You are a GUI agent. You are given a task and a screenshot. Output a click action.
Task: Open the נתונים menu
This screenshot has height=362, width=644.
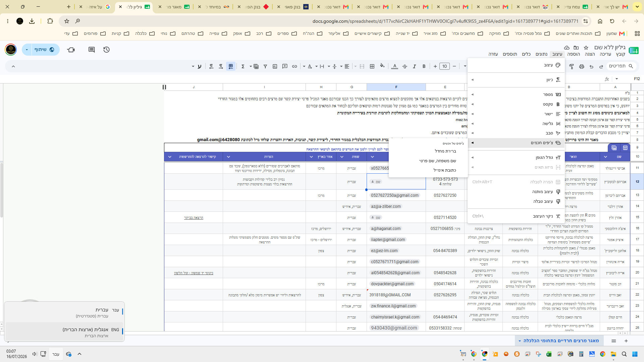pos(541,54)
